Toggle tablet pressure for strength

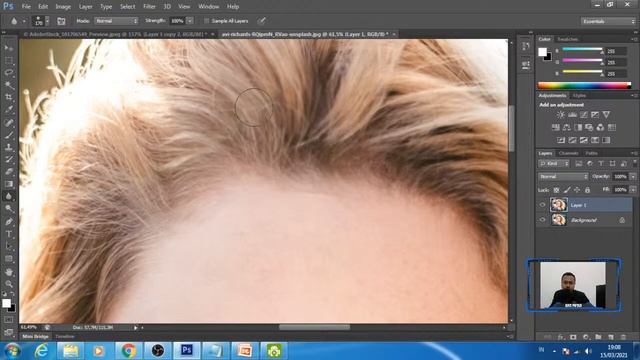coord(261,21)
